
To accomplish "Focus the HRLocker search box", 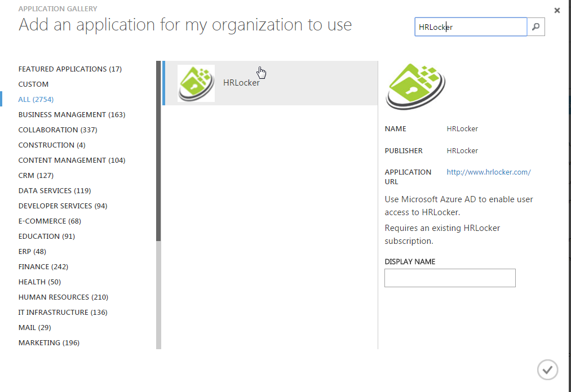I will tap(471, 27).
